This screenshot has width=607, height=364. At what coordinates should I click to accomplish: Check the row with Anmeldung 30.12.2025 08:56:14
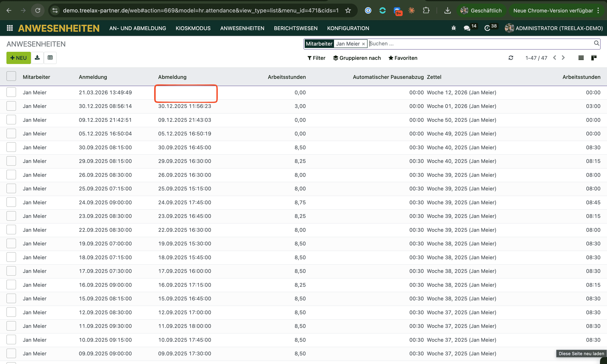click(11, 106)
